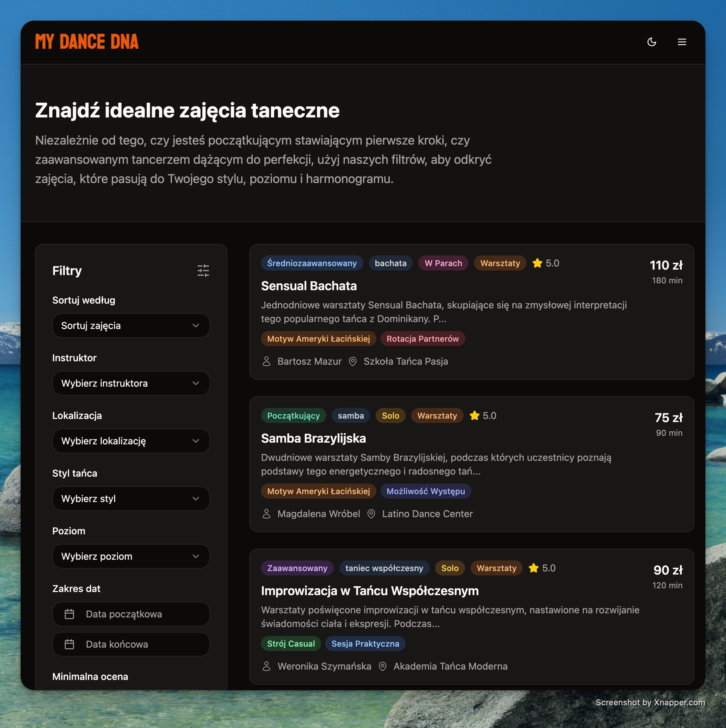726x728 pixels.
Task: Expand the Wybierz instruktora selector
Action: pyautogui.click(x=131, y=383)
